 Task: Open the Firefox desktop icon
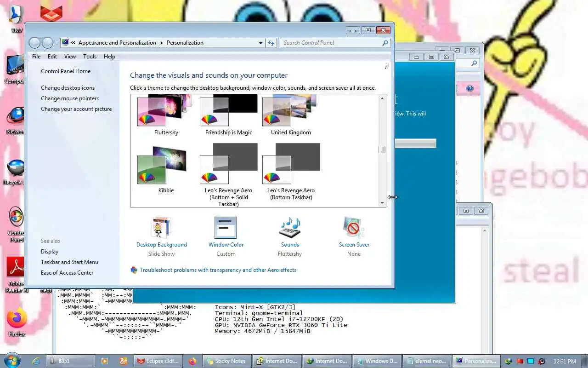pyautogui.click(x=17, y=322)
